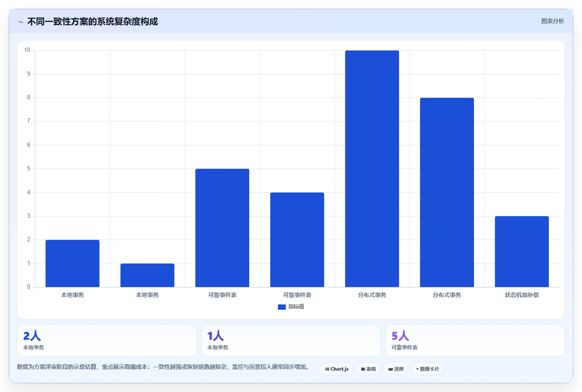Viewport: 582px width, 392px height.
Task: Click the lightning icon beside the chart title
Action: tap(20, 22)
